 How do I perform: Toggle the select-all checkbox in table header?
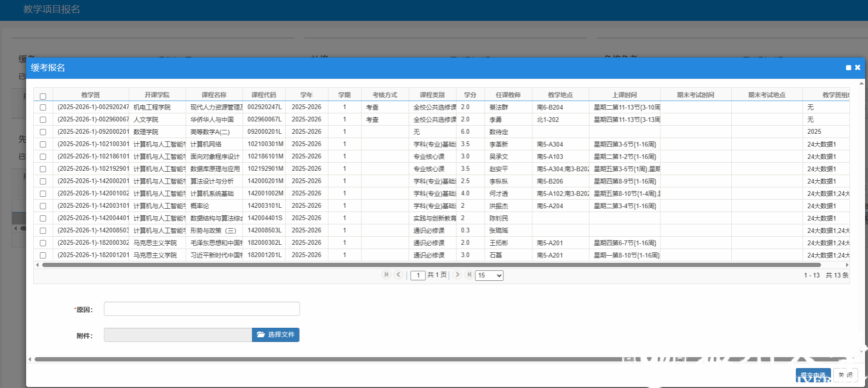(x=43, y=96)
